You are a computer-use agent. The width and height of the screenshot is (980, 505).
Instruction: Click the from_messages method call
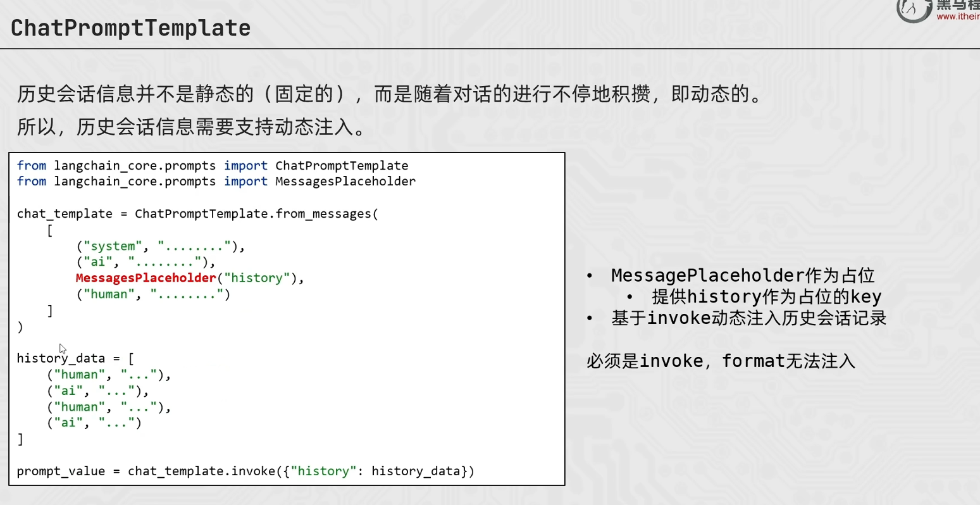pyautogui.click(x=326, y=214)
